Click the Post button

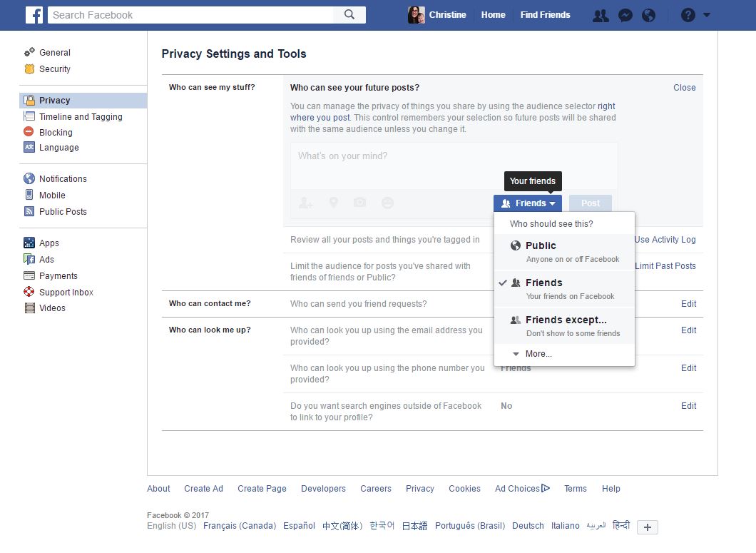[x=590, y=203]
